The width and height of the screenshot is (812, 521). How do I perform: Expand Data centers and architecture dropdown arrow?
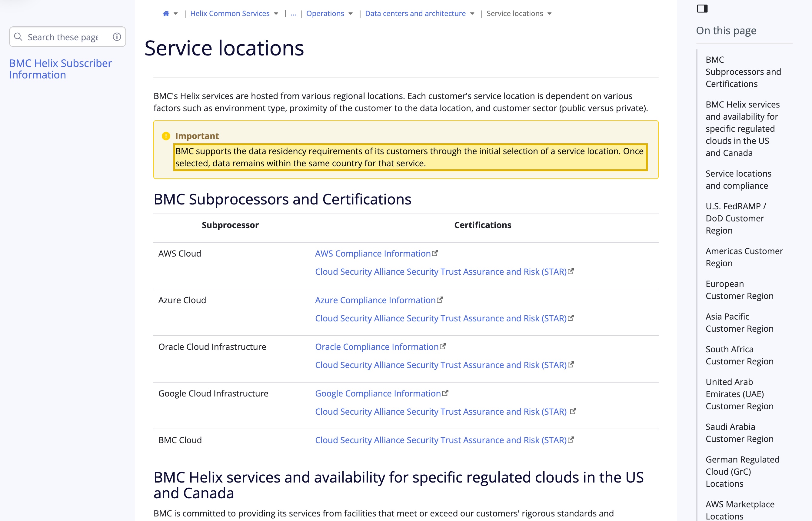pyautogui.click(x=472, y=14)
